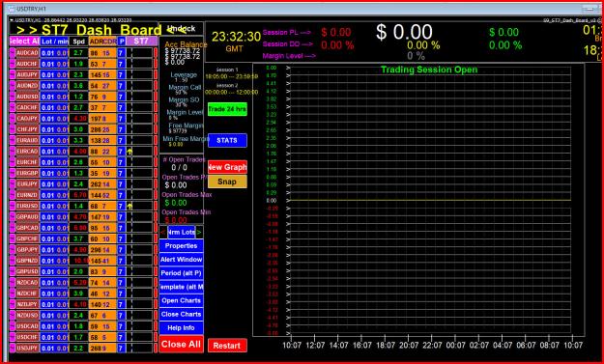Click the ST7 signal bar for GBPCHF
604x364 pixels.
(x=140, y=238)
